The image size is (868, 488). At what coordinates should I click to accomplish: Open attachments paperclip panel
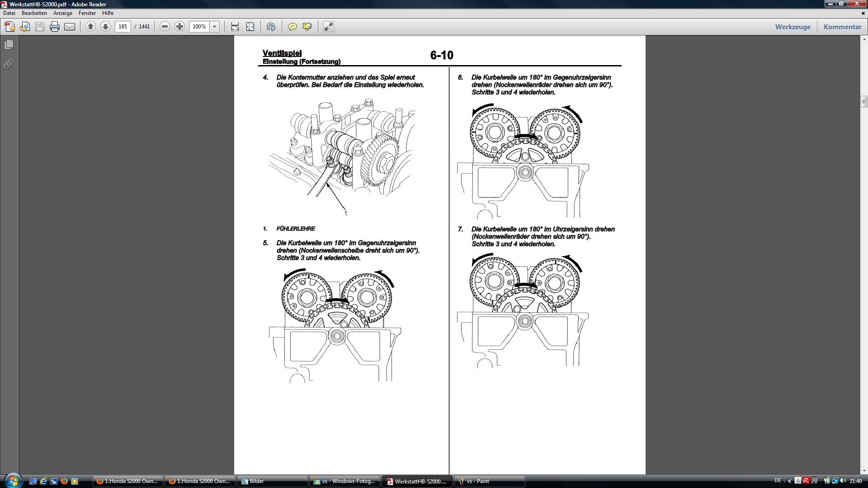coord(9,64)
